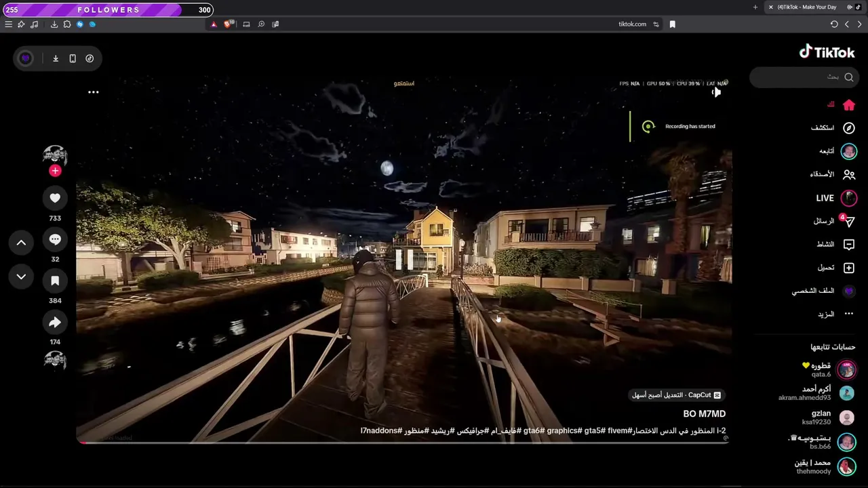Click the floating toolbar's purple avatar

pyautogui.click(x=26, y=58)
